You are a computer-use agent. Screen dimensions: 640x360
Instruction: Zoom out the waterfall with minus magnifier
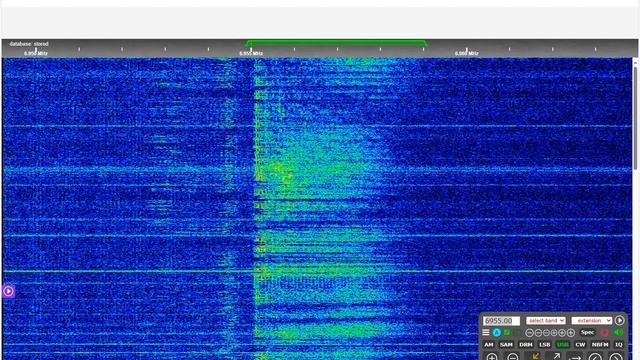click(x=513, y=357)
